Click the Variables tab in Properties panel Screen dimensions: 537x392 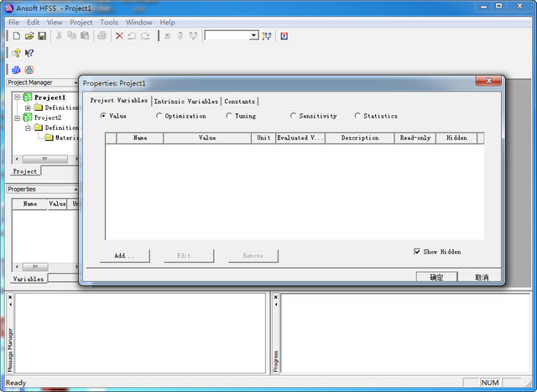click(x=29, y=279)
